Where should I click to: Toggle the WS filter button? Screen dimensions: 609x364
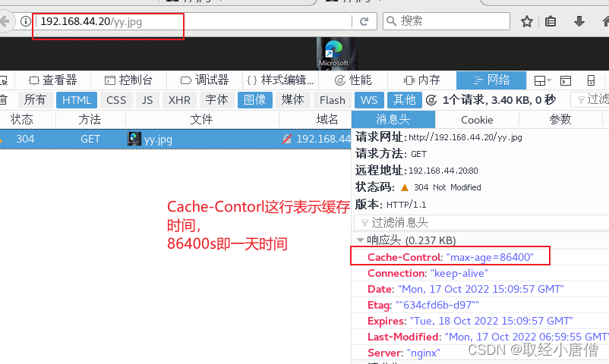pyautogui.click(x=369, y=100)
